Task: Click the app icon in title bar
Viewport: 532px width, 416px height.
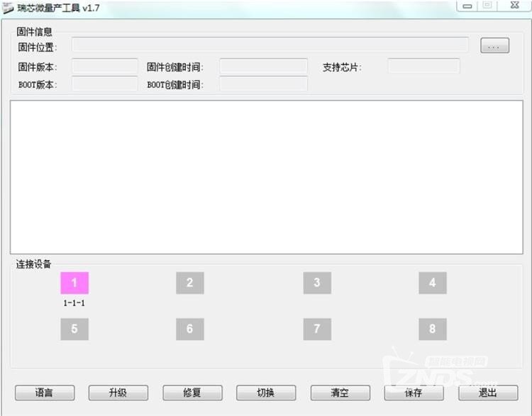Action: pos(8,8)
